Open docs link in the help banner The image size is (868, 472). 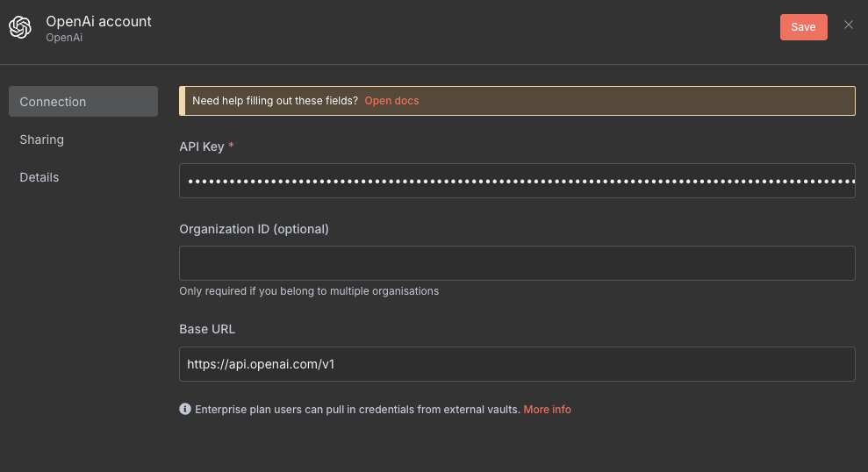[x=391, y=101]
